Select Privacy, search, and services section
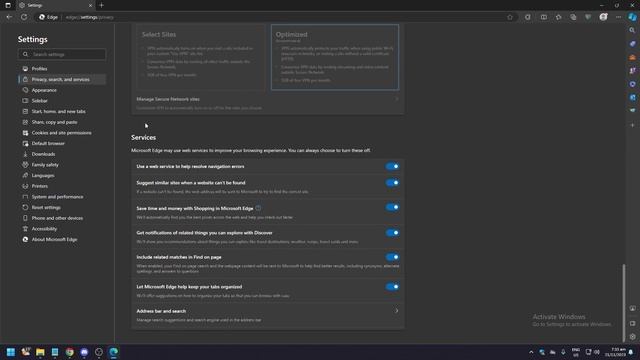Image resolution: width=640 pixels, height=360 pixels. pos(62,79)
